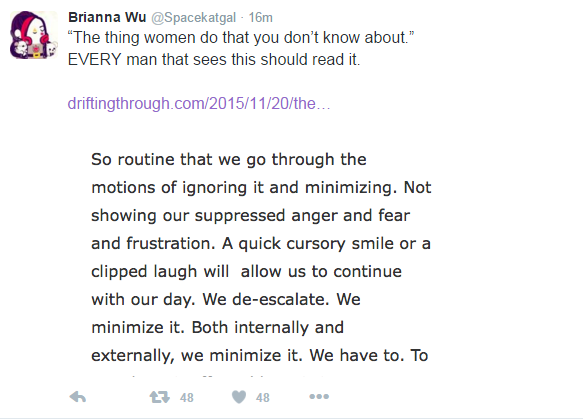583x419 pixels.
Task: Click "So routine that we go through" line
Action: pos(229,160)
